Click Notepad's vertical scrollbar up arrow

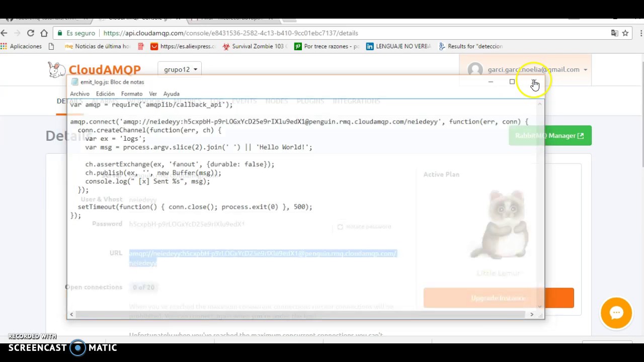[540, 104]
